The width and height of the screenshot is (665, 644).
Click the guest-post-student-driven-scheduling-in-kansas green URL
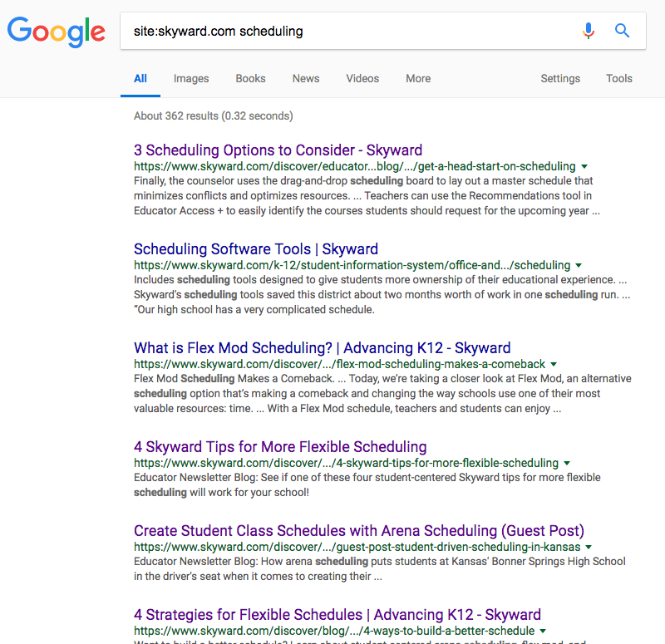[x=357, y=547]
